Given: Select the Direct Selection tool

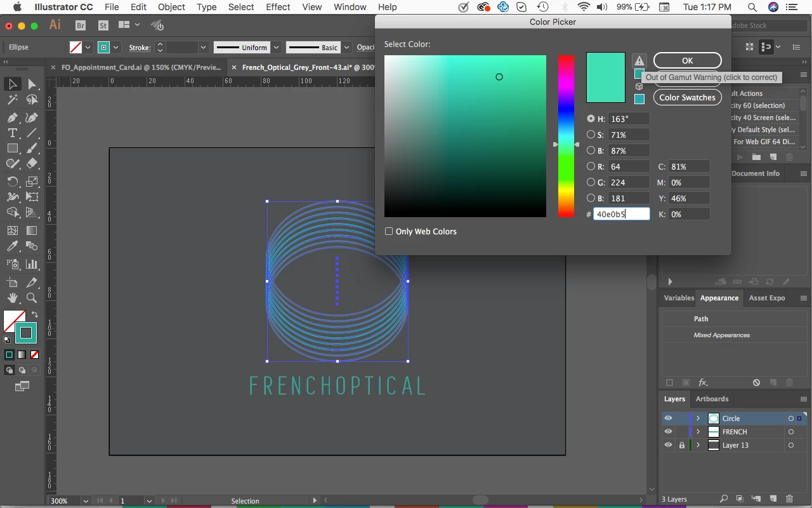Looking at the screenshot, I should 32,84.
